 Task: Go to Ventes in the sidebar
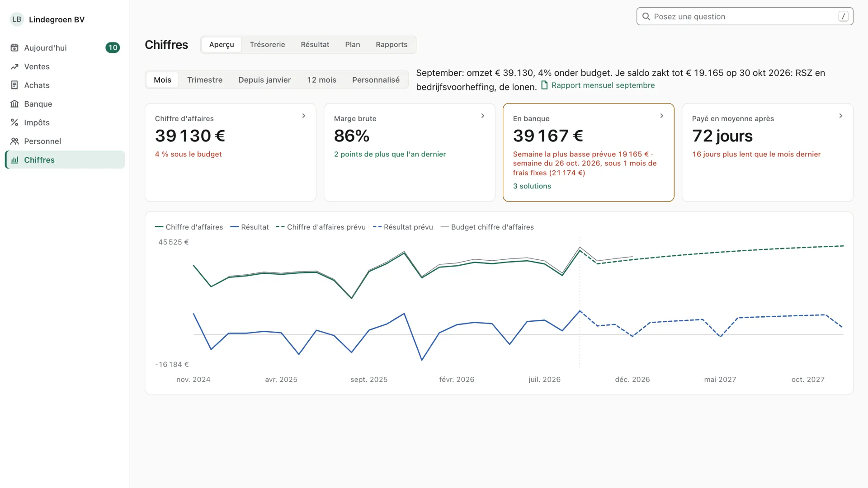65,66
